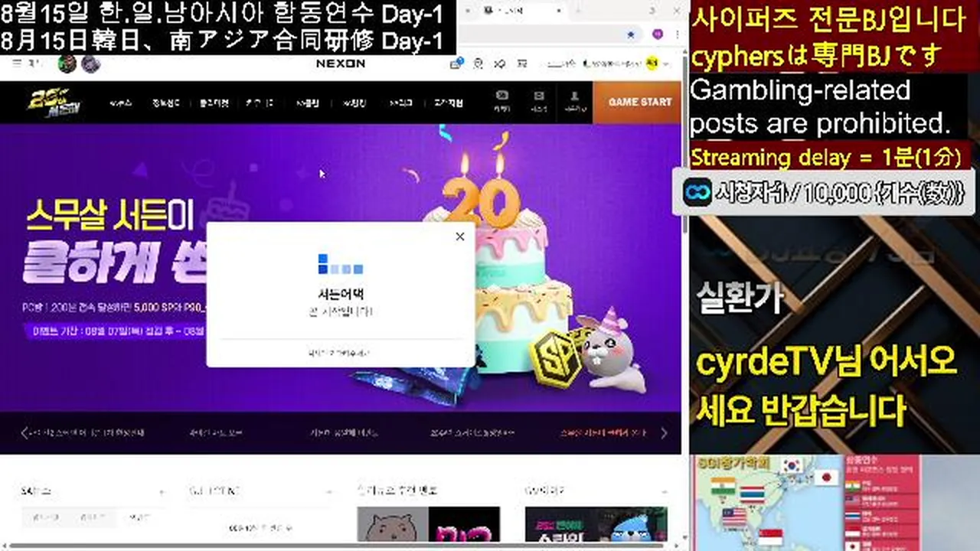
Task: Open the second game navigation menu item
Action: (165, 103)
